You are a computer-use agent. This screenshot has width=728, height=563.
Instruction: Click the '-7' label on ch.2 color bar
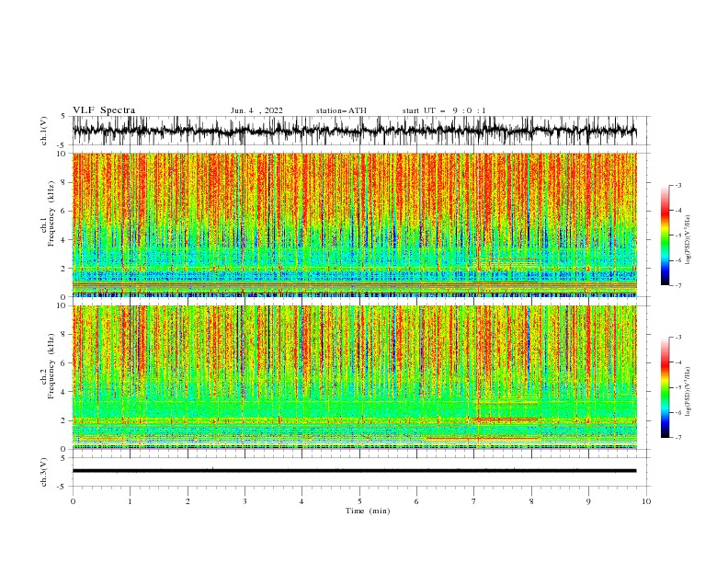[678, 438]
